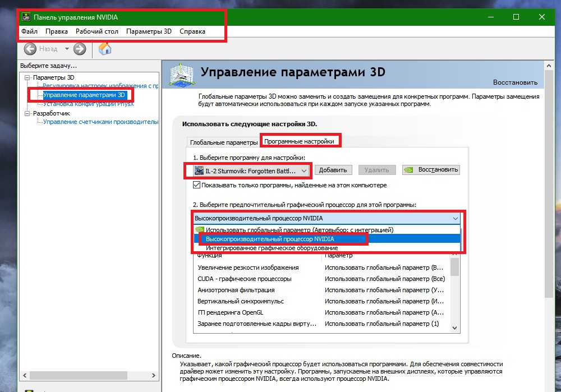Select Управление счетчиками производительности item
561x392 pixels.
tap(100, 122)
